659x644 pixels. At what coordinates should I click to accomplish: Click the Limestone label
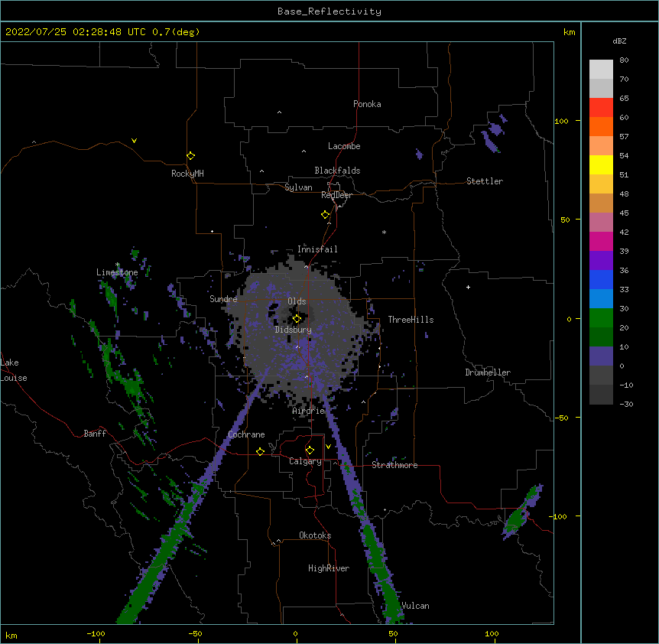[x=117, y=272]
